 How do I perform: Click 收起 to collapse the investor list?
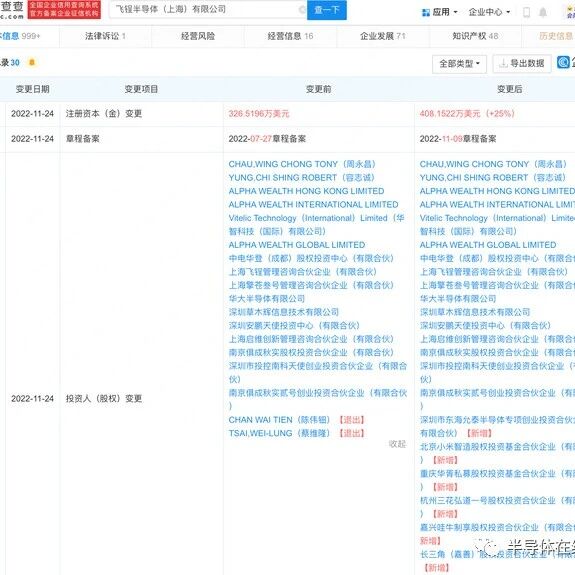click(397, 444)
